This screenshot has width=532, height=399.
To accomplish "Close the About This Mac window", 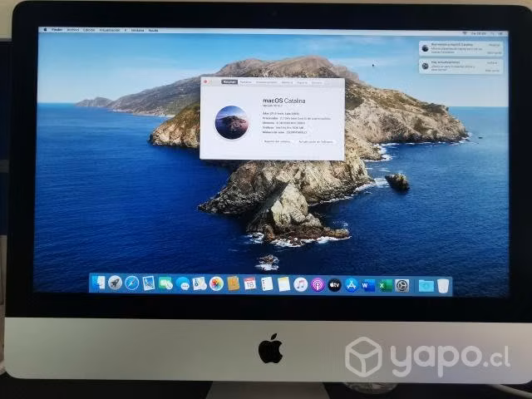I will [x=205, y=81].
